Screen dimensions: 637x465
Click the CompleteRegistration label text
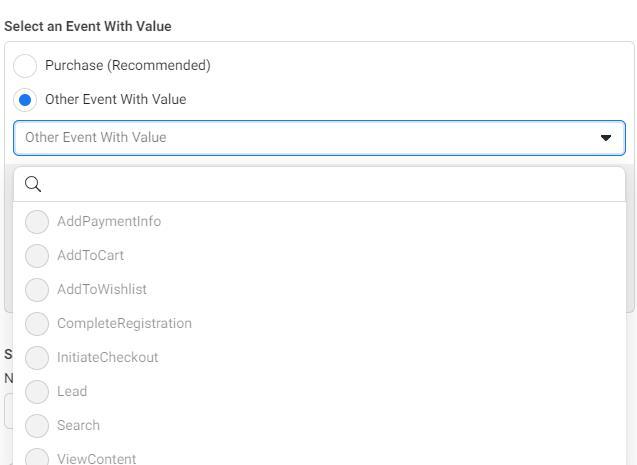pyautogui.click(x=124, y=324)
